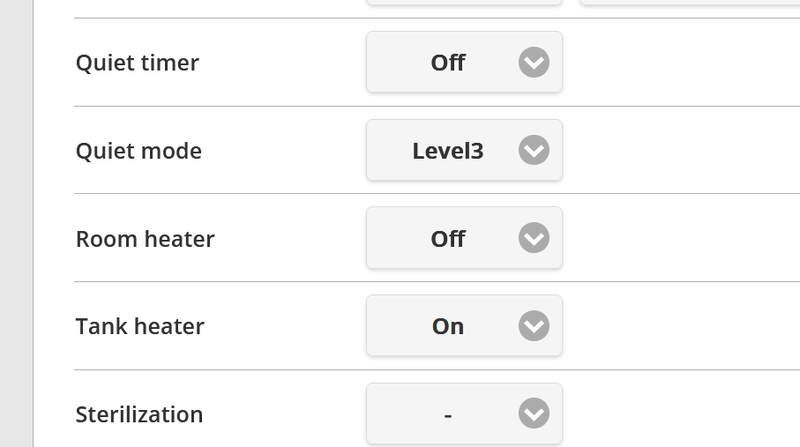
Task: Click the dash value in Sterilization
Action: pos(447,414)
